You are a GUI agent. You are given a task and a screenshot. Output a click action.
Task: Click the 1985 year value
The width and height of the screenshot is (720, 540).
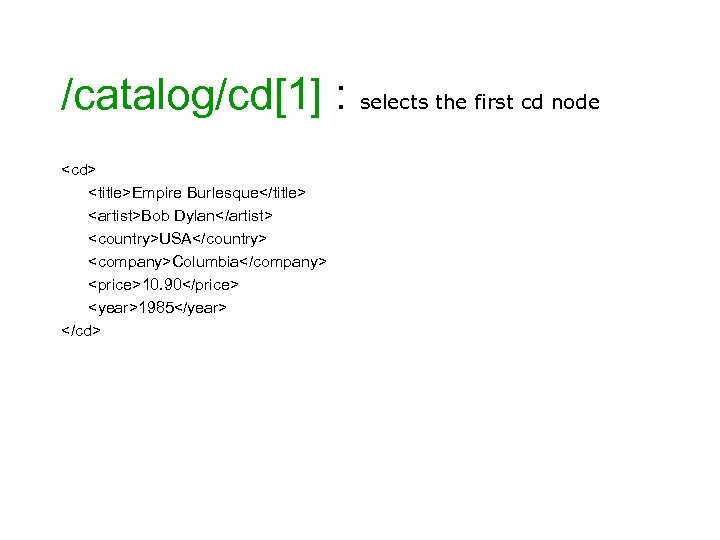click(156, 308)
